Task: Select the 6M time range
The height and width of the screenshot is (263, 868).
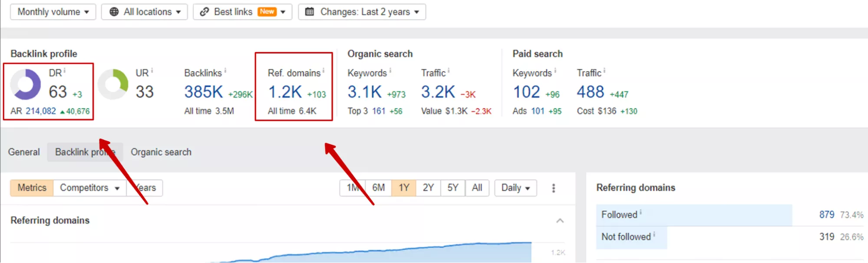Action: (x=378, y=188)
